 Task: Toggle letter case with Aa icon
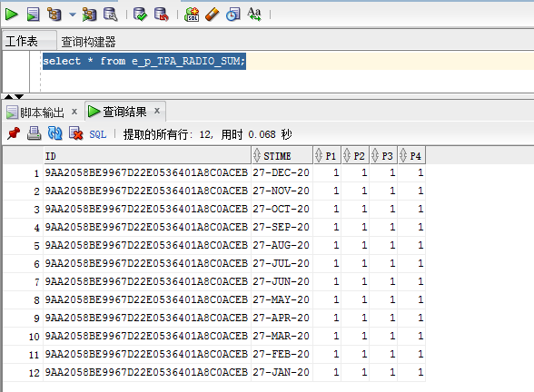coord(254,15)
